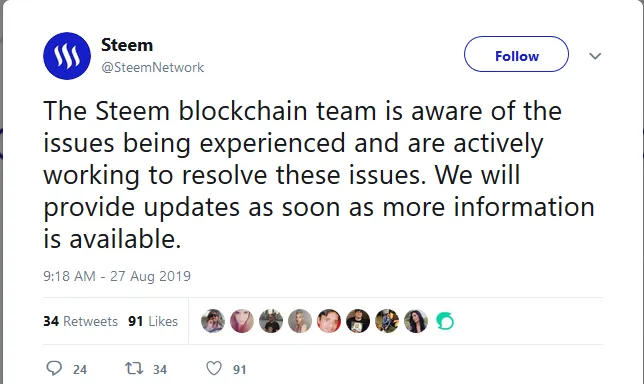644x384 pixels.
Task: Click the Steem profile logo avatar
Action: pyautogui.click(x=67, y=56)
